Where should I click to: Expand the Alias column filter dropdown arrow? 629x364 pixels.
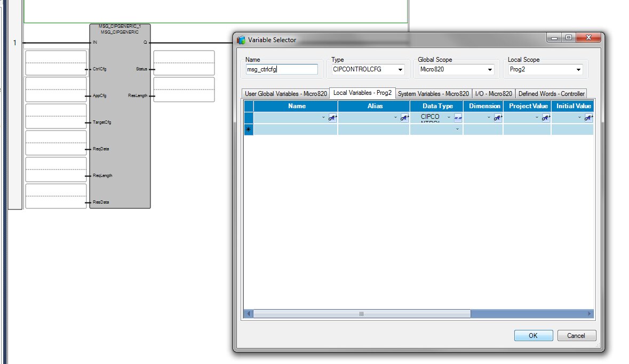pyautogui.click(x=395, y=117)
